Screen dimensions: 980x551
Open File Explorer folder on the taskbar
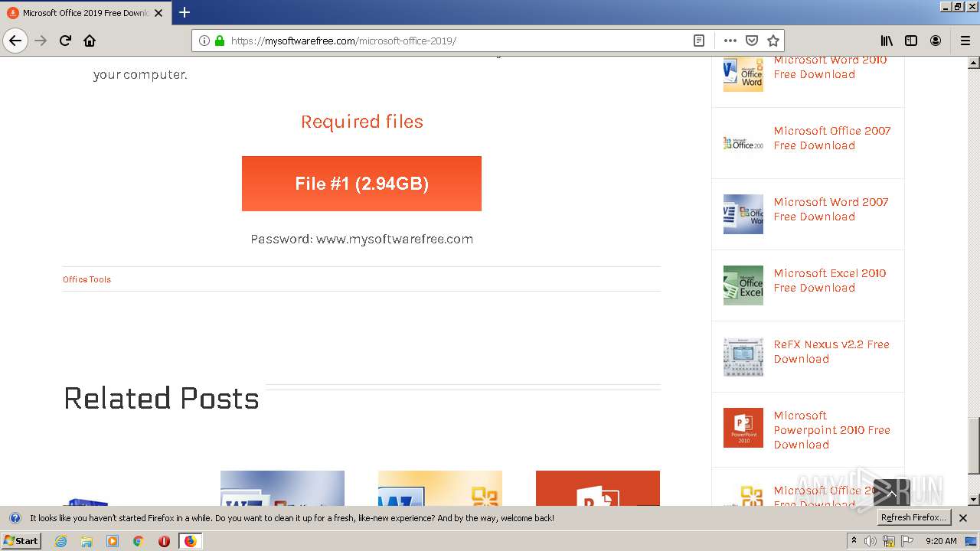coord(87,541)
